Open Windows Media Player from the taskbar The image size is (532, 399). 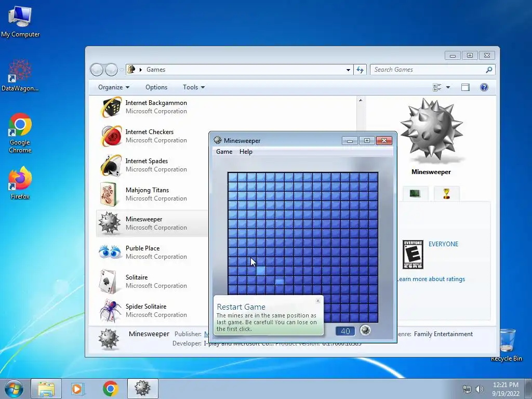pos(78,389)
